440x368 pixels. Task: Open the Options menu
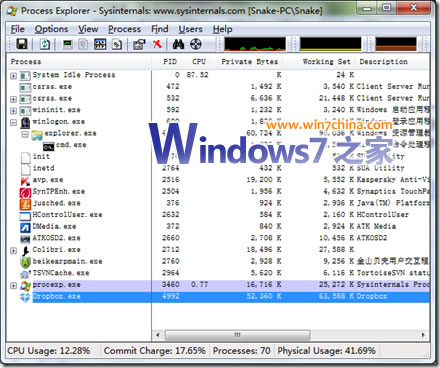[x=51, y=29]
